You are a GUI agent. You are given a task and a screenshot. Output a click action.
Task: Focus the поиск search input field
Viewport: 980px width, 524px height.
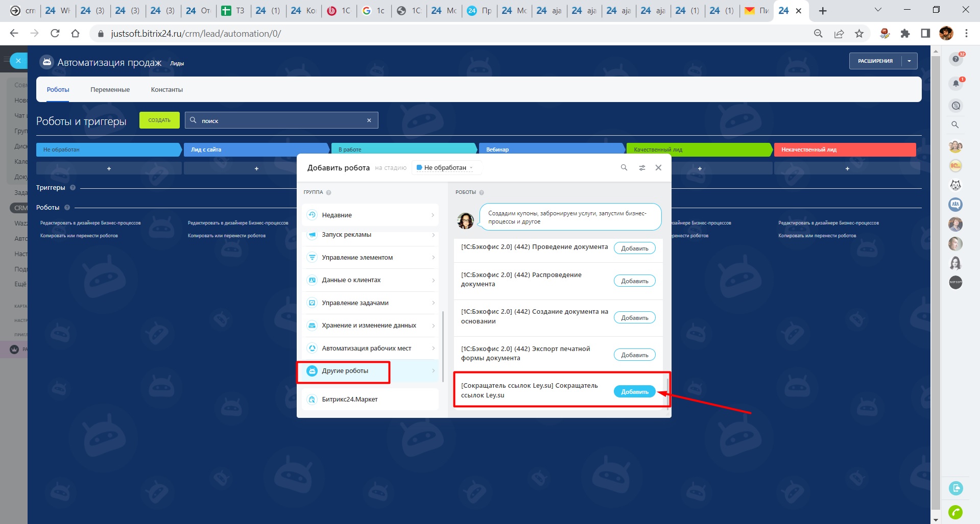(281, 120)
